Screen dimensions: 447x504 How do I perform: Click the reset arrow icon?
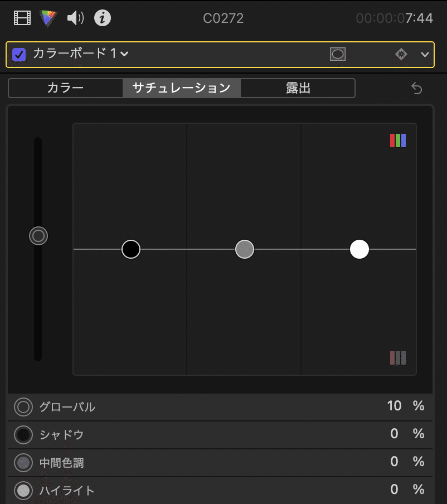pos(417,88)
